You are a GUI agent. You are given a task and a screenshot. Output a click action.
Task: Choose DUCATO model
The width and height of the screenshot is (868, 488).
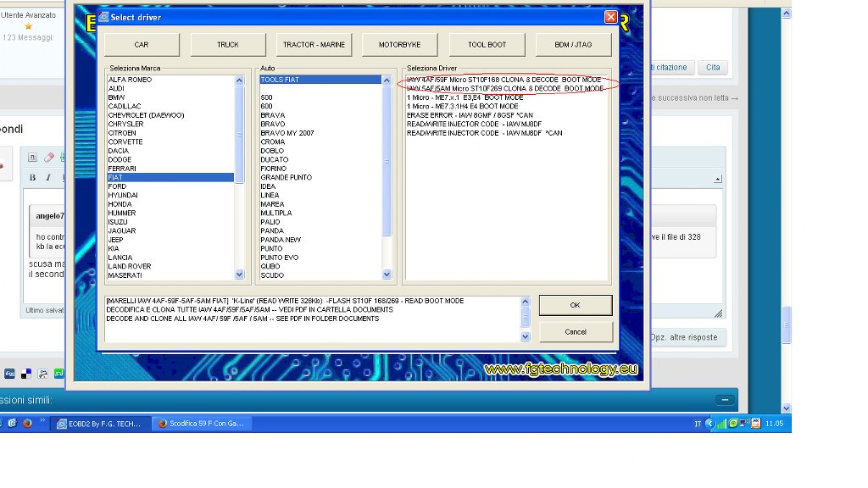tap(275, 159)
